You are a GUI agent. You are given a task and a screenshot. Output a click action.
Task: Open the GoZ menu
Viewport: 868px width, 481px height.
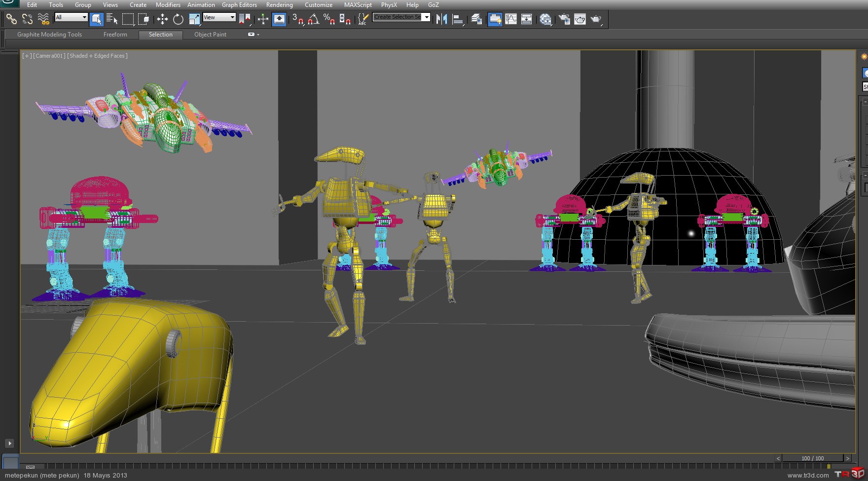434,4
